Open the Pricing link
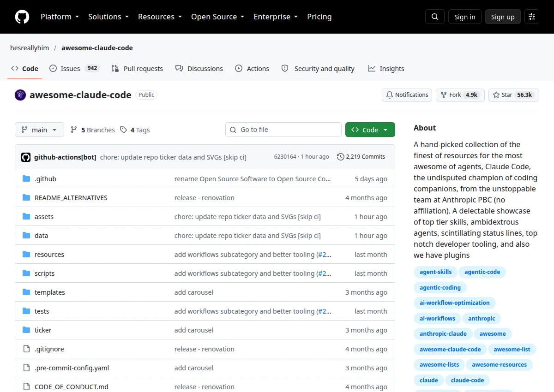This screenshot has width=554, height=392. 319,17
